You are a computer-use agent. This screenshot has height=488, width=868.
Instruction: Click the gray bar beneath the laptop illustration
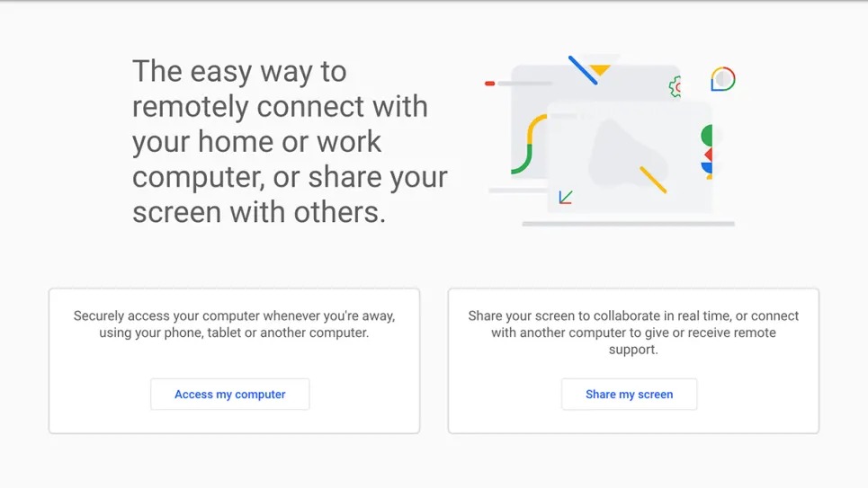point(629,224)
